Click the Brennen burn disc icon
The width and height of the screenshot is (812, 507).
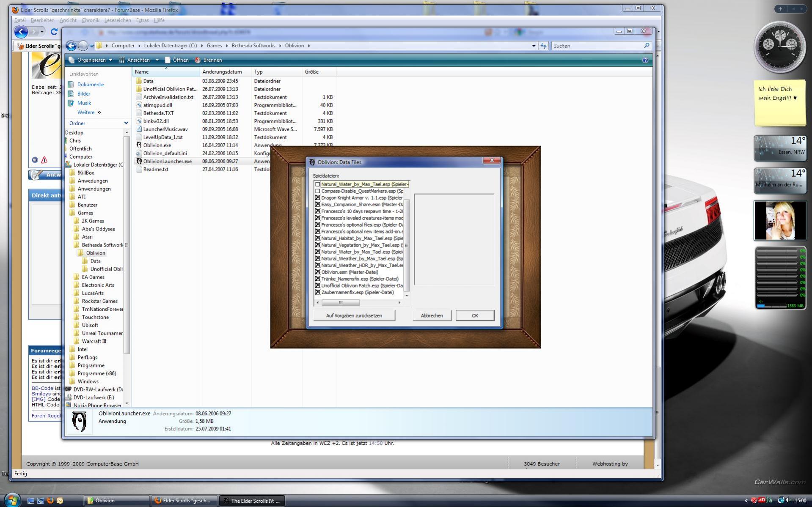click(197, 60)
